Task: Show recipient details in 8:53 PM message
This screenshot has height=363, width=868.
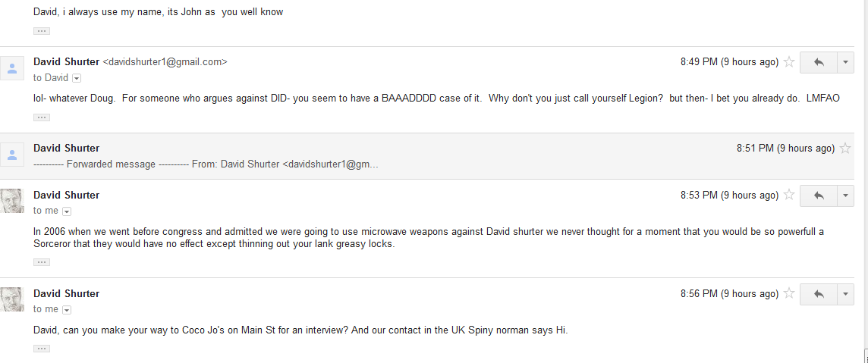Action: click(67, 211)
